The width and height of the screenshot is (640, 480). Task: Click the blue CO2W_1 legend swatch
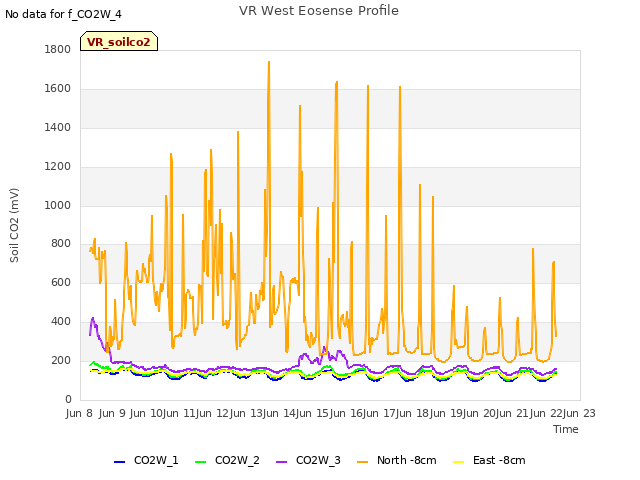coord(119,462)
